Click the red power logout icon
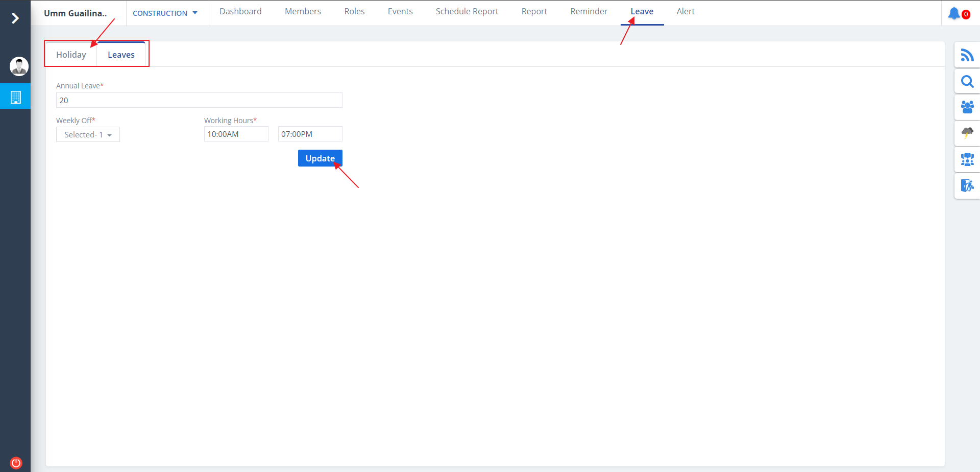980x472 pixels. point(16,462)
